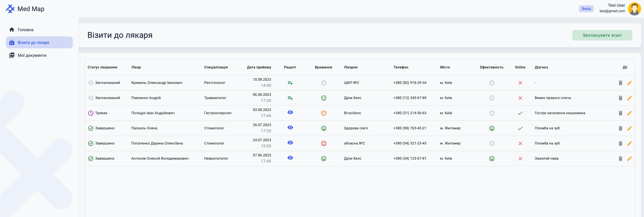Viewport: 644px width, 217px height.
Task: Edit the Крижень Олександр Іванович visit
Action: 629,83
